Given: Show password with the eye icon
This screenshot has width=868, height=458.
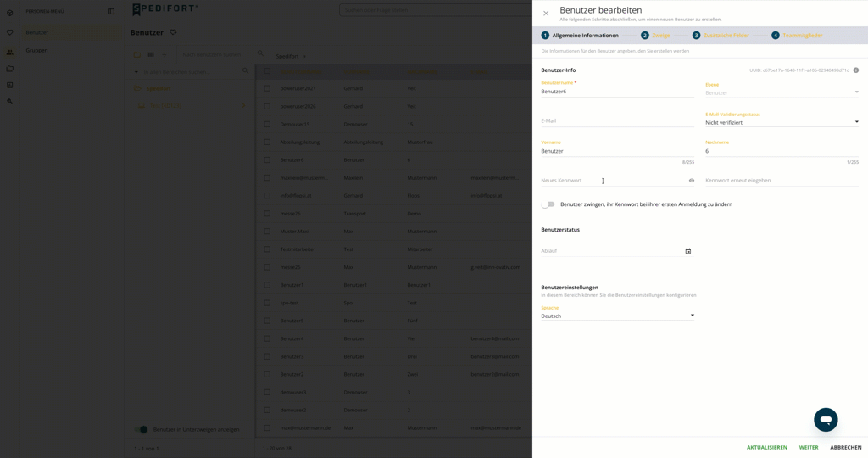Looking at the screenshot, I should 692,181.
